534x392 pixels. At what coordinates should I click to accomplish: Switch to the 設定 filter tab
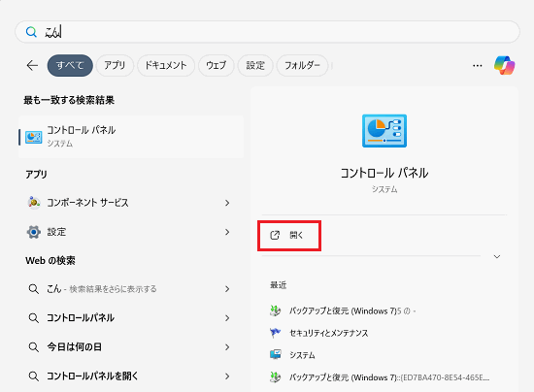pos(255,65)
